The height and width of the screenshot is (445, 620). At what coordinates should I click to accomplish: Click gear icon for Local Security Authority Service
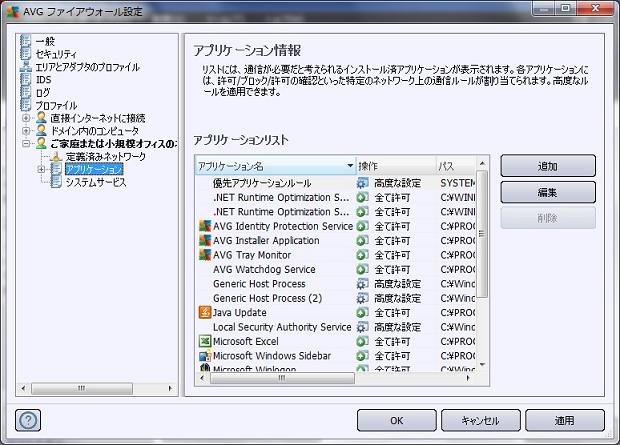362,327
